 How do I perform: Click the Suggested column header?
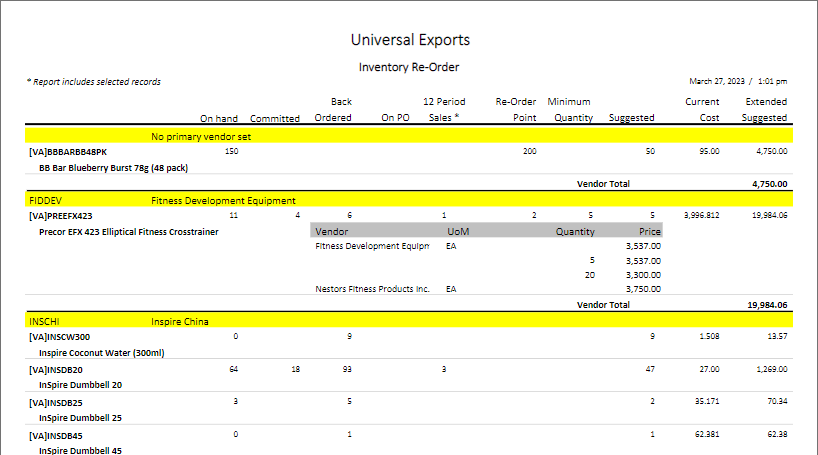(632, 118)
